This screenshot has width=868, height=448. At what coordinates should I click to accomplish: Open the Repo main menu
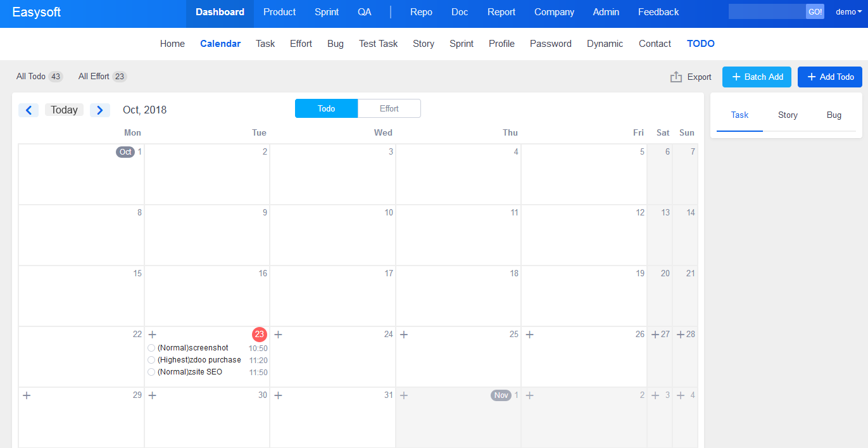tap(421, 12)
